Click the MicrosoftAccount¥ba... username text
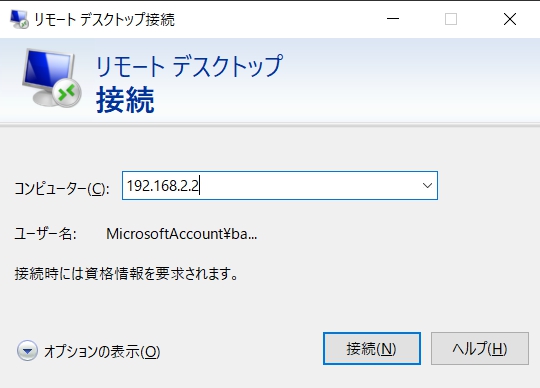 click(181, 234)
